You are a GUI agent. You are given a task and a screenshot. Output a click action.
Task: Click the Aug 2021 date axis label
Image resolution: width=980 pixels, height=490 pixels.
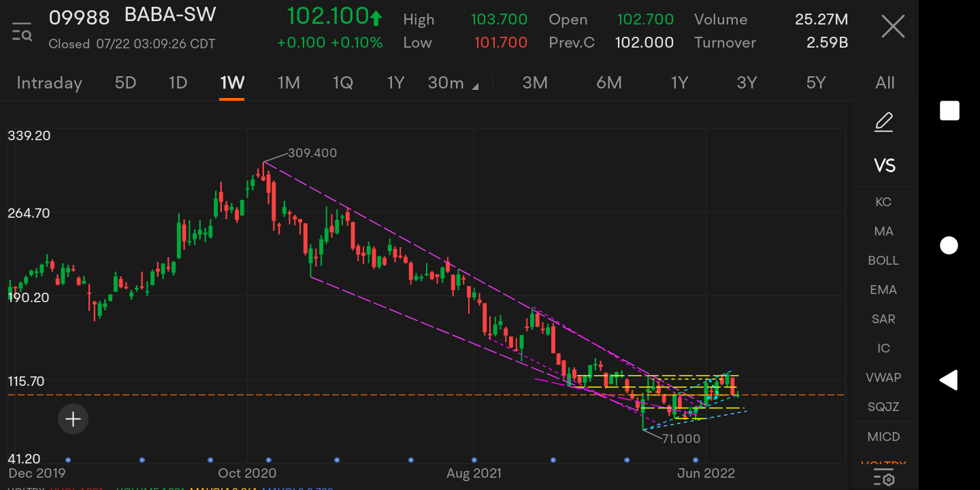point(474,473)
